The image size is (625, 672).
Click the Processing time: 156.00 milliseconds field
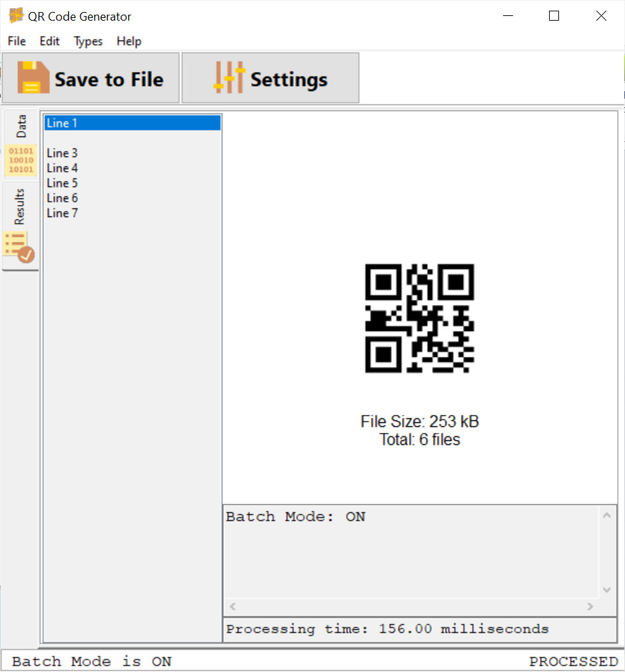pyautogui.click(x=420, y=629)
